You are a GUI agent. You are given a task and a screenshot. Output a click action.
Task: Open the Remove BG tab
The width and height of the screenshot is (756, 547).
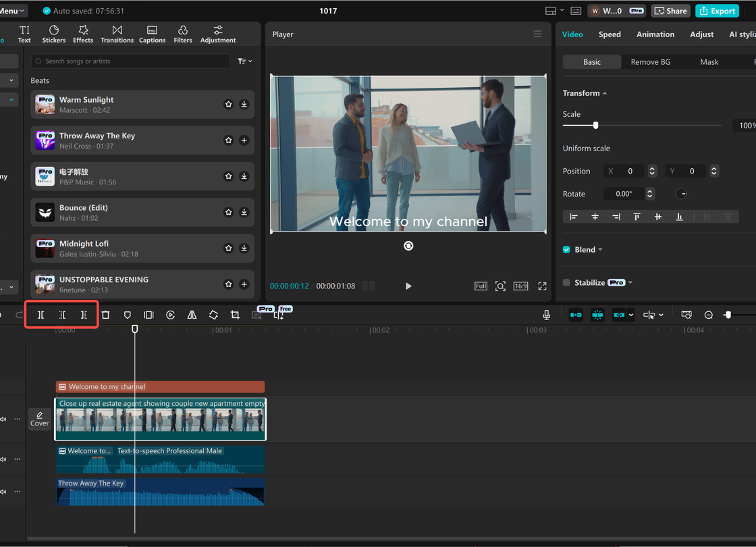pyautogui.click(x=650, y=62)
